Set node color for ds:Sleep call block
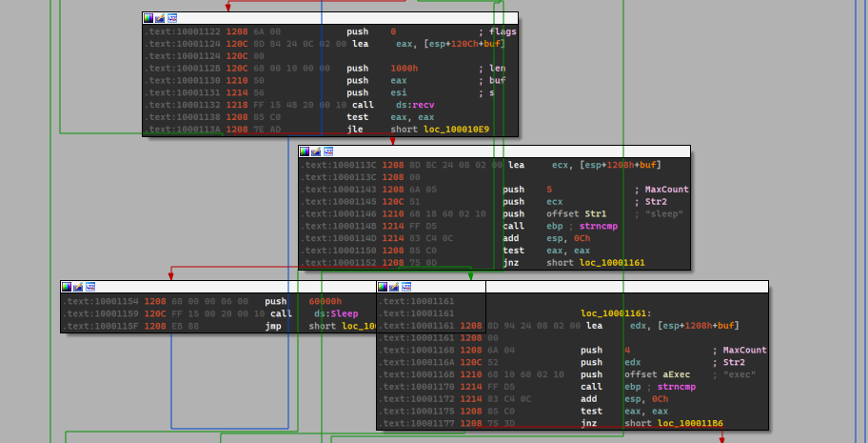868x443 pixels. [67, 287]
